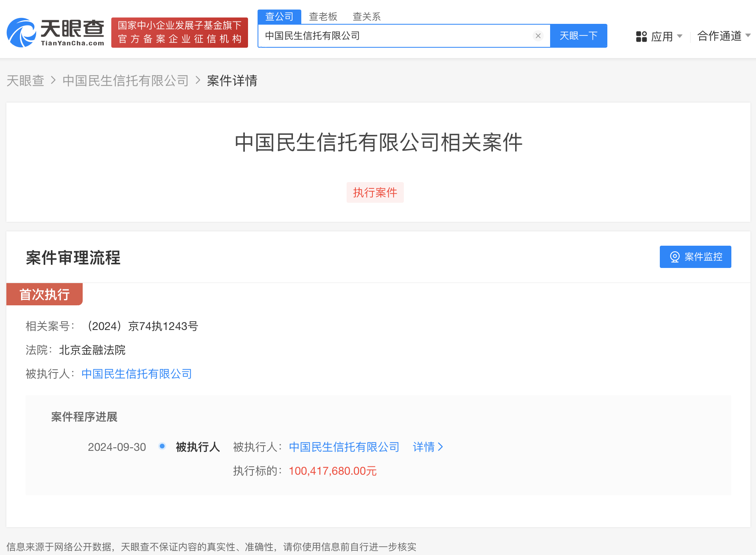Select execution amount 100,417,680.00元
Screen dimensions: 756x555
click(x=333, y=471)
